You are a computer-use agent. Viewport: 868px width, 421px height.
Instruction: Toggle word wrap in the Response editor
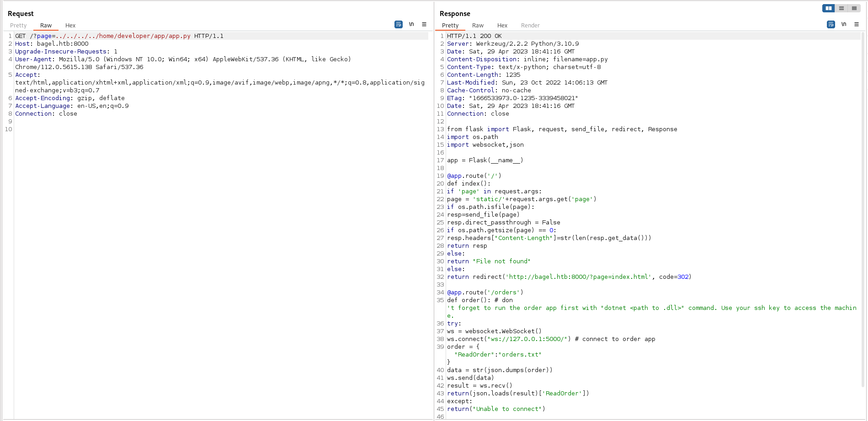pyautogui.click(x=831, y=24)
